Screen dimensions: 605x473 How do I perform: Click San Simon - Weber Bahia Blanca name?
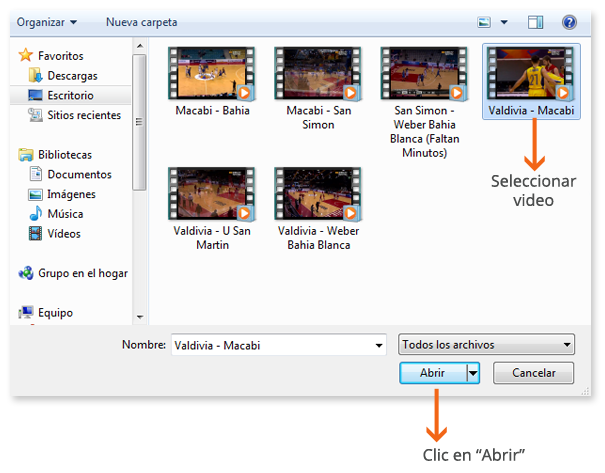424,132
